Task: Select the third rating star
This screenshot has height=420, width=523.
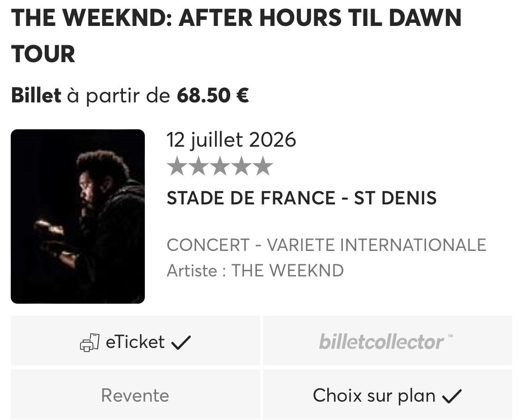Action: click(x=220, y=166)
